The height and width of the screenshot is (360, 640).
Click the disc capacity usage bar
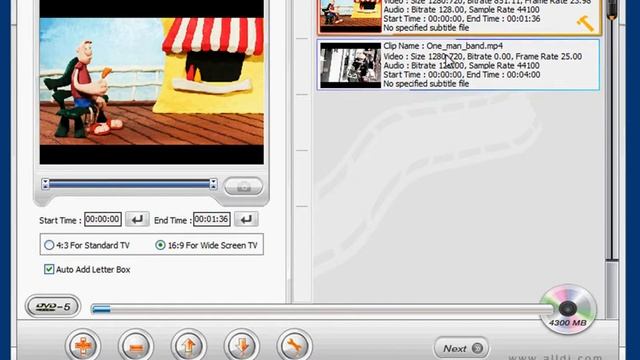pos(321,309)
